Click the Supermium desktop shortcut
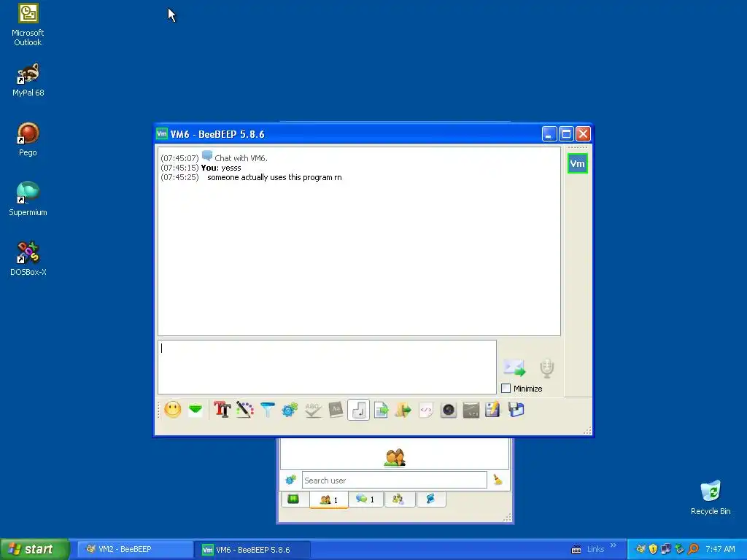 [28, 199]
